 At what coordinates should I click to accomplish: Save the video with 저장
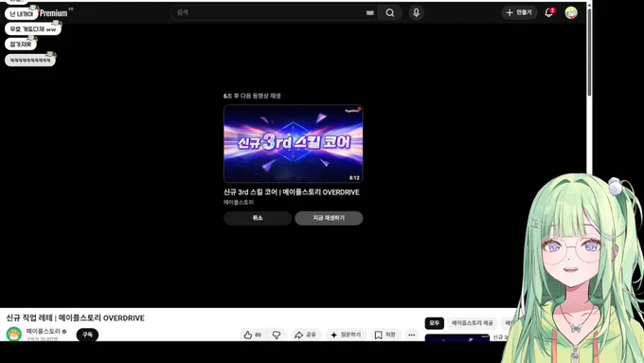point(385,335)
